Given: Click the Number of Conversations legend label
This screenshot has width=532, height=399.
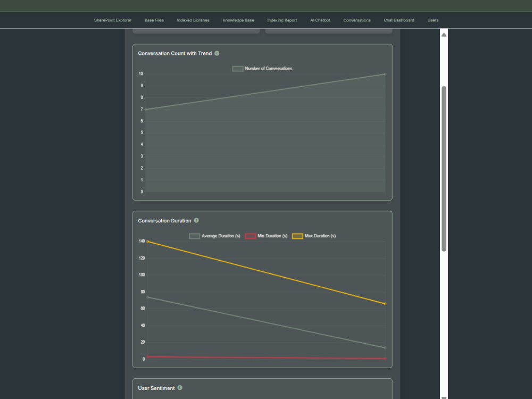Looking at the screenshot, I should click(x=268, y=69).
